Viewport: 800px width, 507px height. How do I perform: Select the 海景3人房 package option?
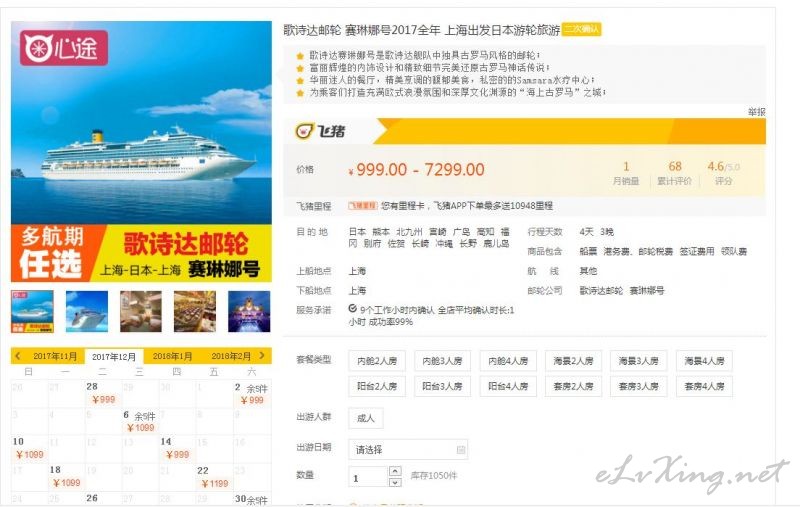pos(638,361)
